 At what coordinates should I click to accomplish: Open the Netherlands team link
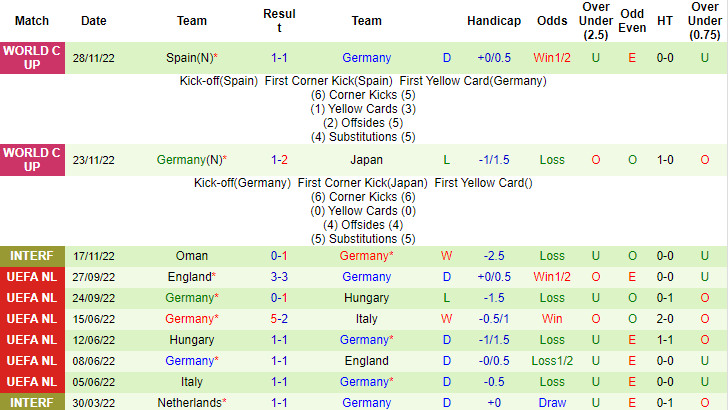point(190,402)
